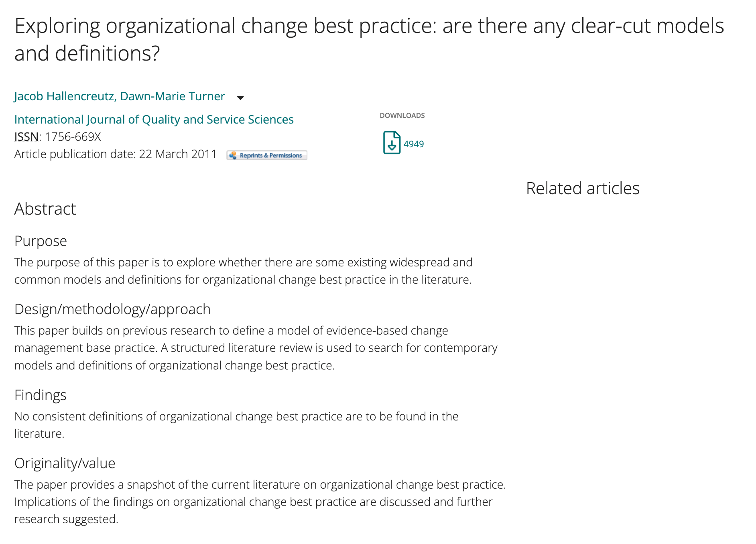This screenshot has width=756, height=544.
Task: Click the paragraph under Purpose
Action: [243, 271]
